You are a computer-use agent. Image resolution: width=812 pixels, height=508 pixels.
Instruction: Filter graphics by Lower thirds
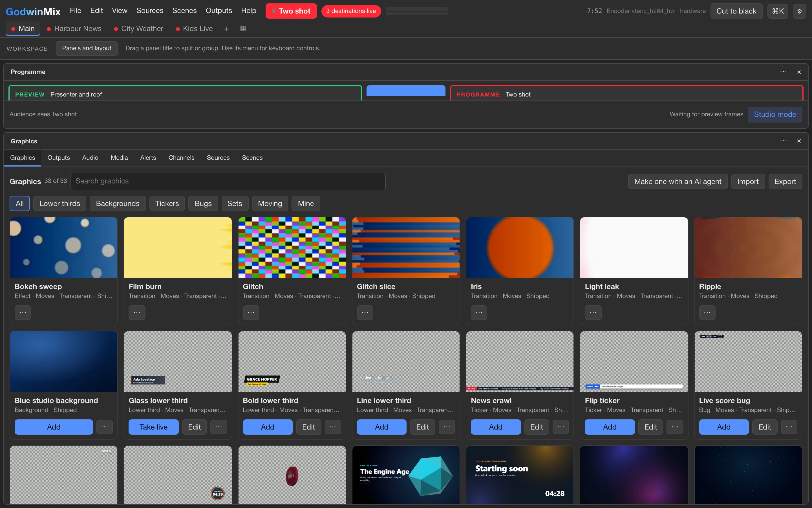pyautogui.click(x=60, y=203)
